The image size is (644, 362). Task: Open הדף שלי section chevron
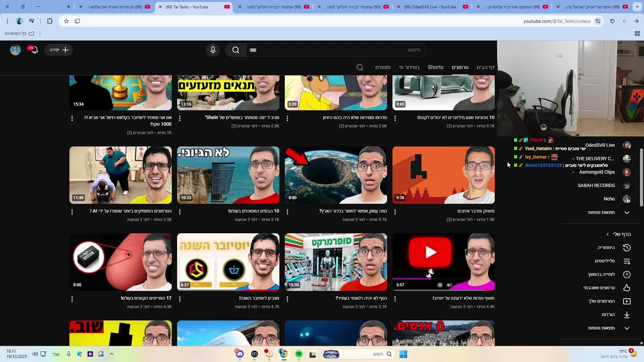[x=608, y=234]
